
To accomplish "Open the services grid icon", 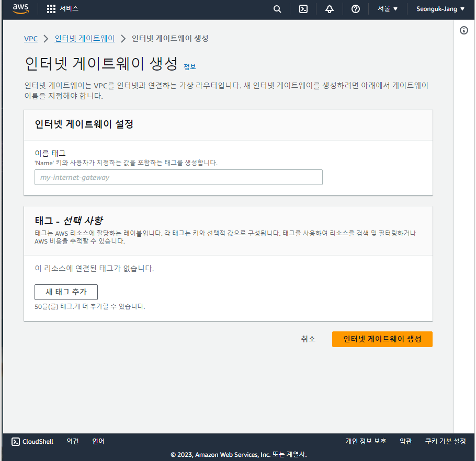I will pos(51,9).
